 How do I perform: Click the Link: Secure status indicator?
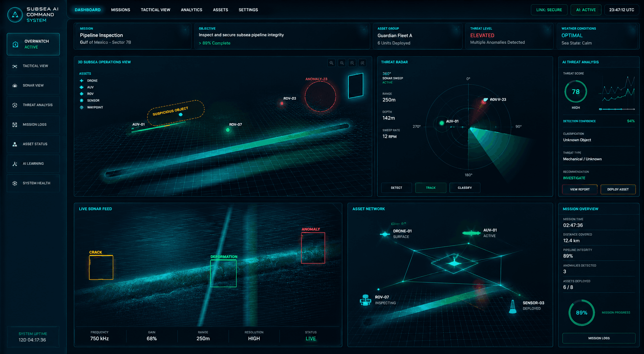click(x=549, y=10)
